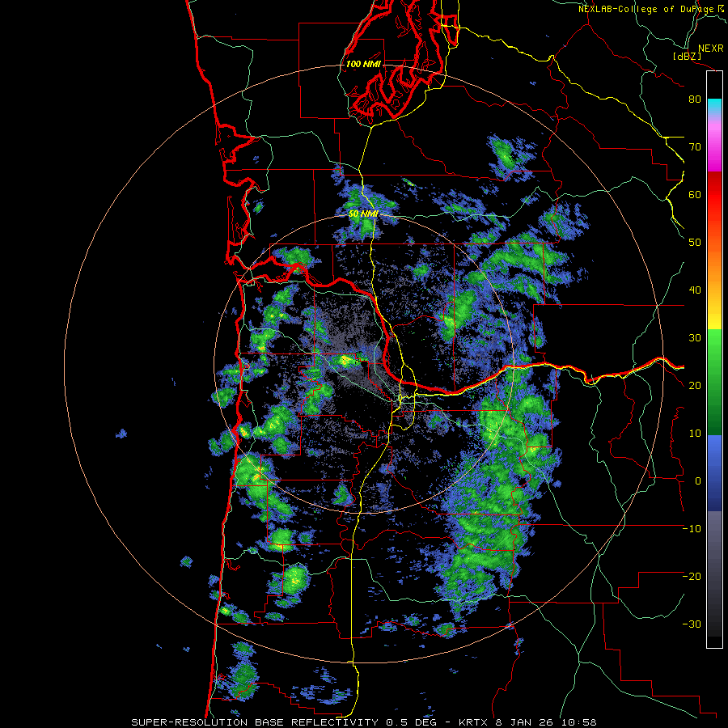
Task: Click the 40 value on the dBZ scale
Action: (x=695, y=290)
